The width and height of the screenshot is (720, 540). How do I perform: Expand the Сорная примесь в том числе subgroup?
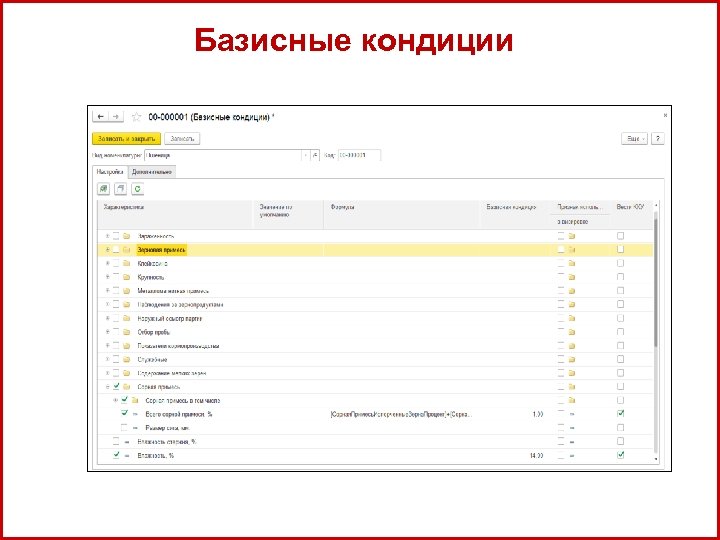click(115, 400)
